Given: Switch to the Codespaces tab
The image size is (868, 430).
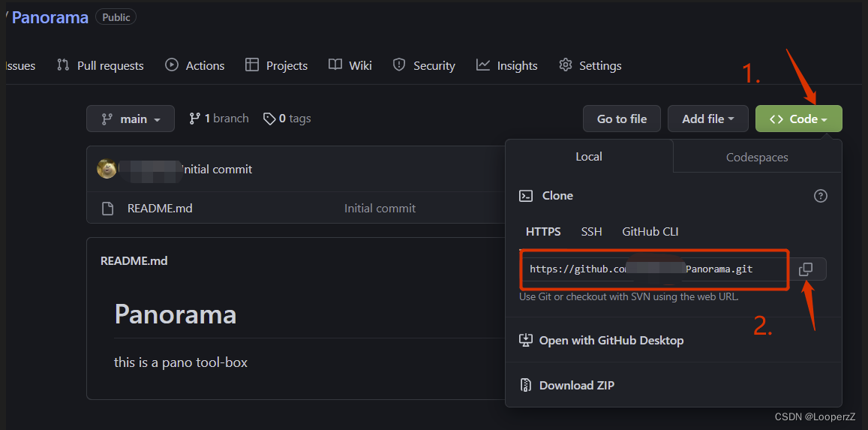Looking at the screenshot, I should click(757, 157).
